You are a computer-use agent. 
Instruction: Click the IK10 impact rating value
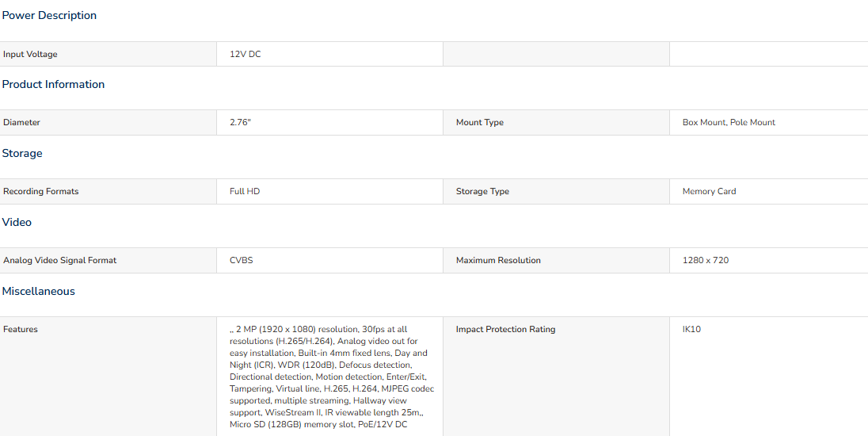691,329
